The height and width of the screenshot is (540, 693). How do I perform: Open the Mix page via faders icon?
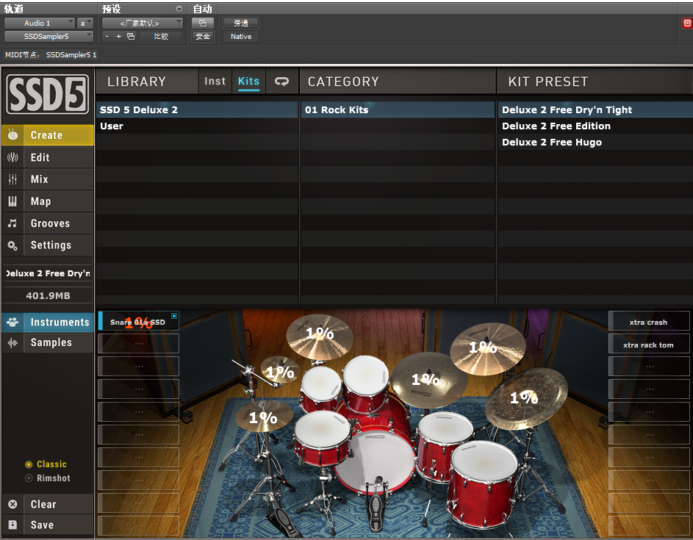[13, 179]
